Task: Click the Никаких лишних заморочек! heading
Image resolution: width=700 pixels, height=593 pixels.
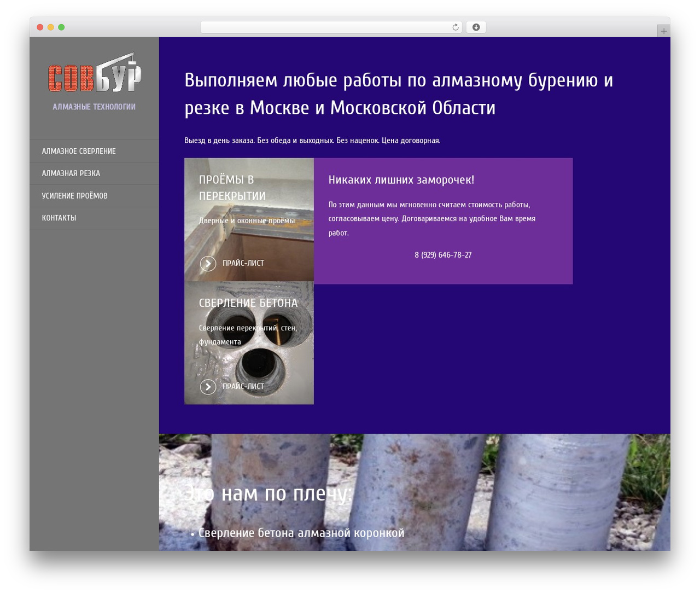Action: tap(401, 180)
